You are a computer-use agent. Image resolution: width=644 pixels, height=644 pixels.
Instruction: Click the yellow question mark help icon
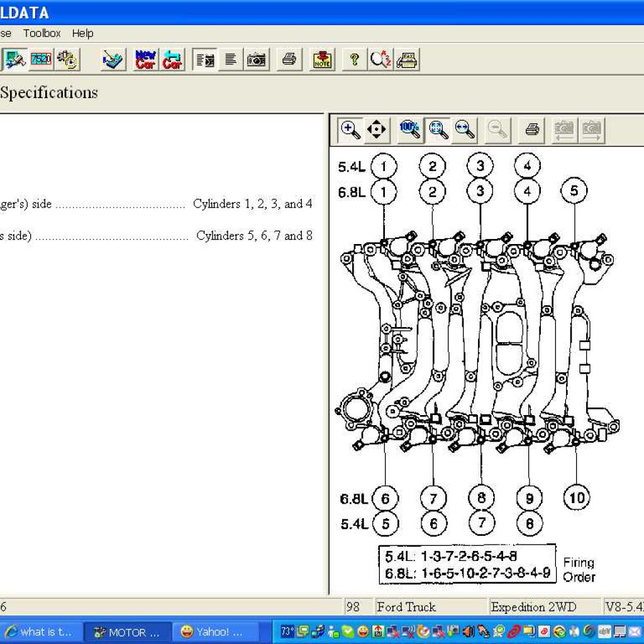click(x=355, y=60)
